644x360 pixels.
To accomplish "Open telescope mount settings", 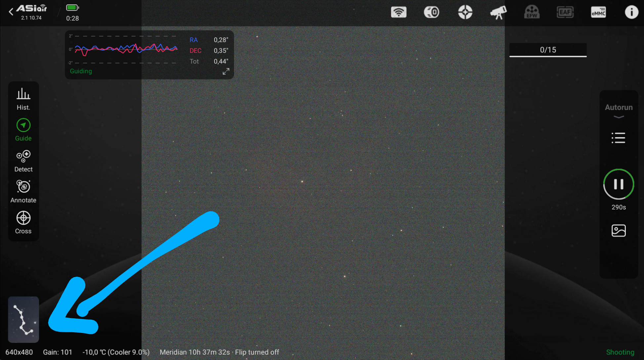I will coord(498,13).
